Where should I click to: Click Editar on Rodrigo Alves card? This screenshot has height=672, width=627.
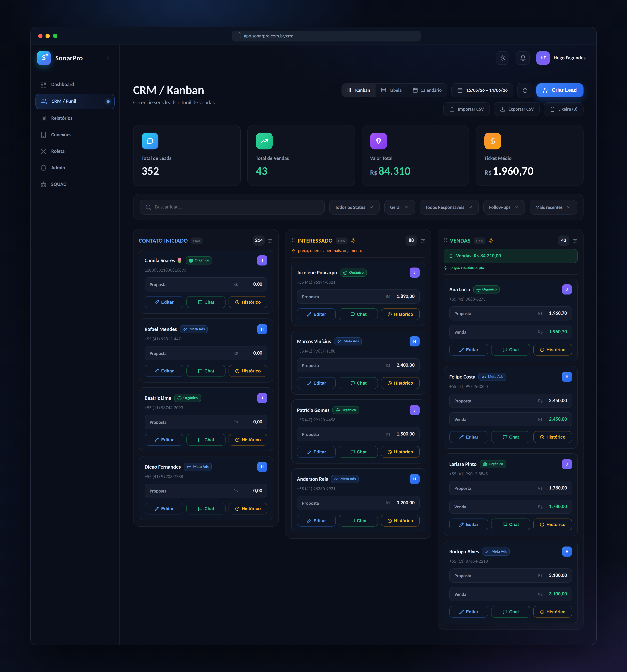pyautogui.click(x=469, y=612)
